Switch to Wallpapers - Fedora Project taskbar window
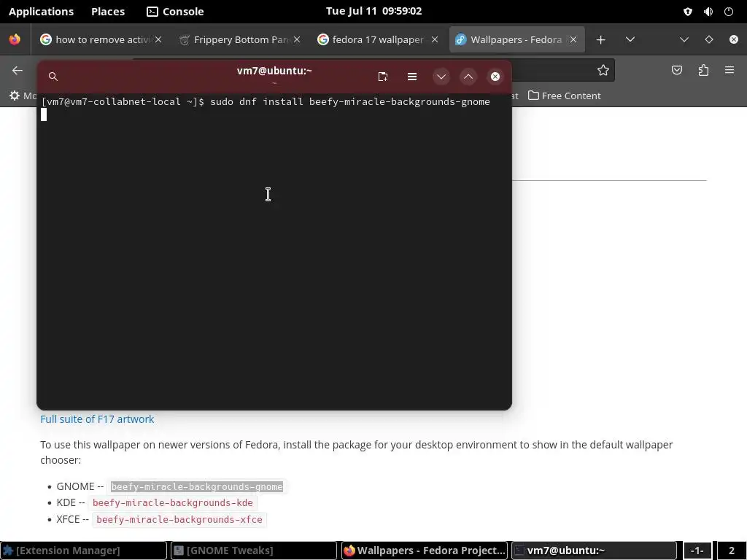Viewport: 747px width, 560px height. pos(424,551)
